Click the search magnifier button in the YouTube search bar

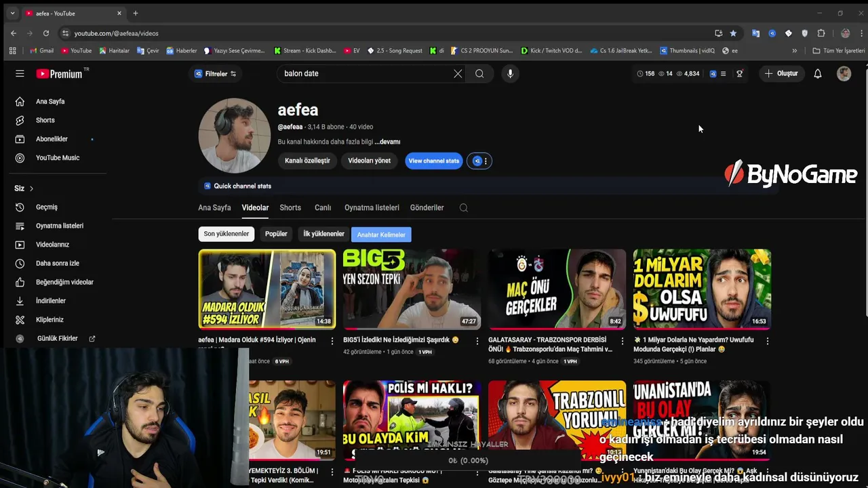(x=479, y=73)
